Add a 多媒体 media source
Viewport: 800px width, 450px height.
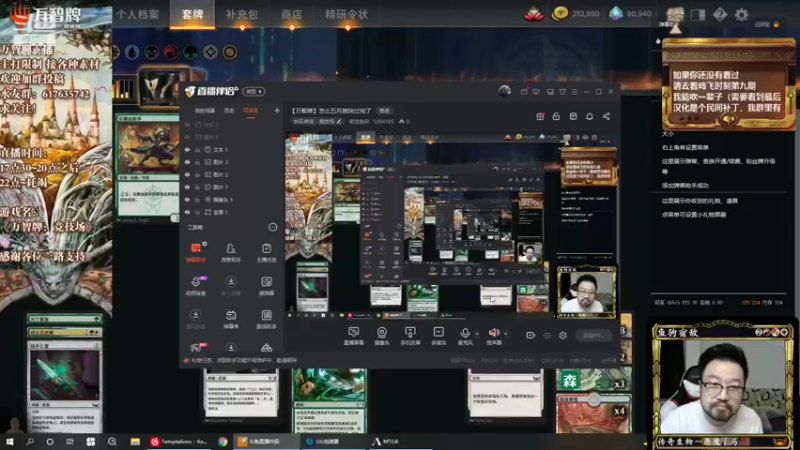pos(438,336)
